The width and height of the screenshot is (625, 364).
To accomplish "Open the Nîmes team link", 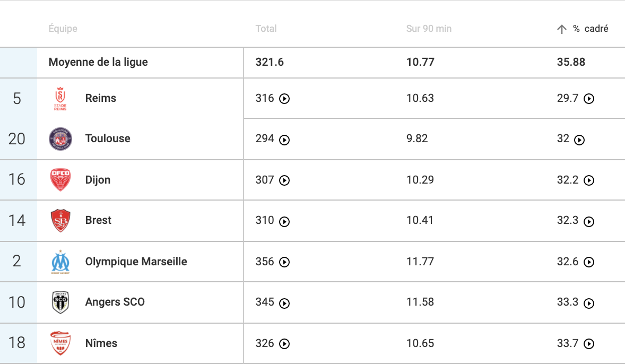I will coord(101,343).
